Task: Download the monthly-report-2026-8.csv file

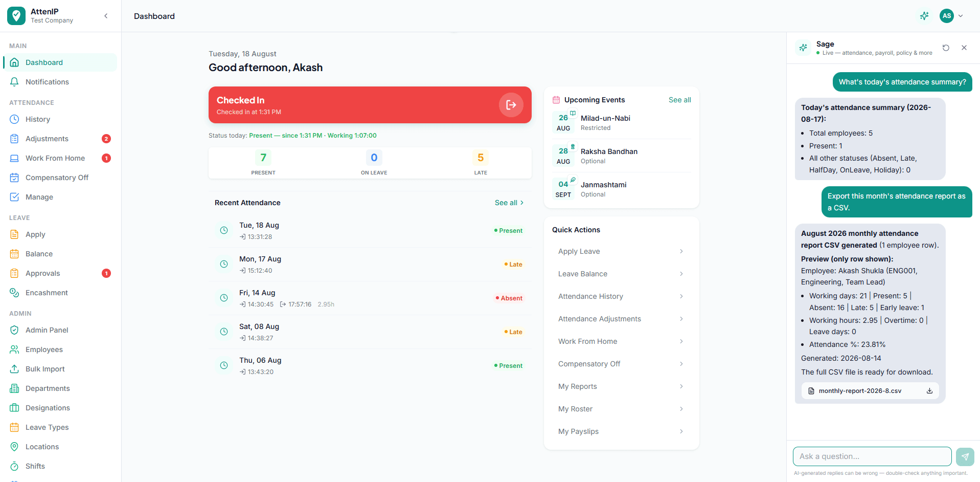Action: point(929,391)
